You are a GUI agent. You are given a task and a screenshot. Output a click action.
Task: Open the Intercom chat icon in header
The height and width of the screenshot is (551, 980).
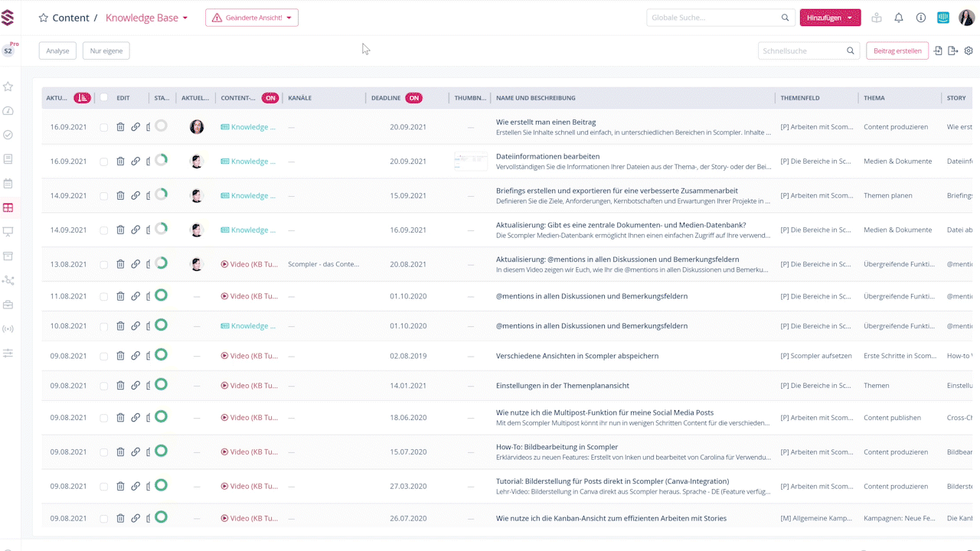point(943,18)
